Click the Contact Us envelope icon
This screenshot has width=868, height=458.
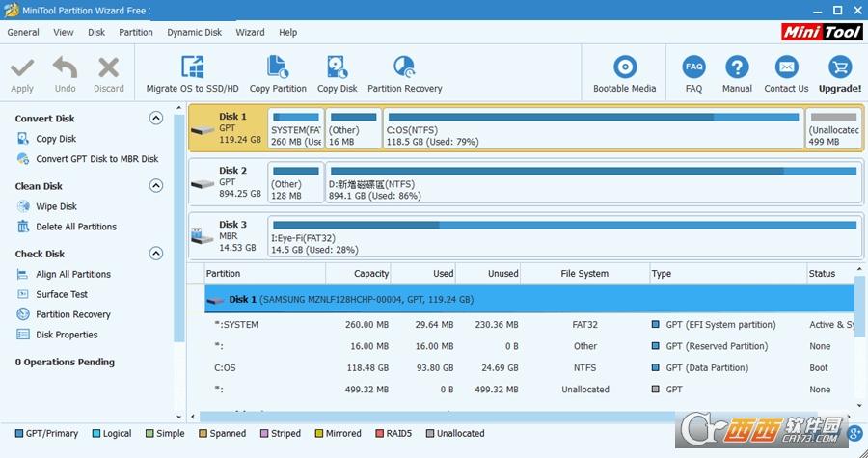[x=786, y=67]
